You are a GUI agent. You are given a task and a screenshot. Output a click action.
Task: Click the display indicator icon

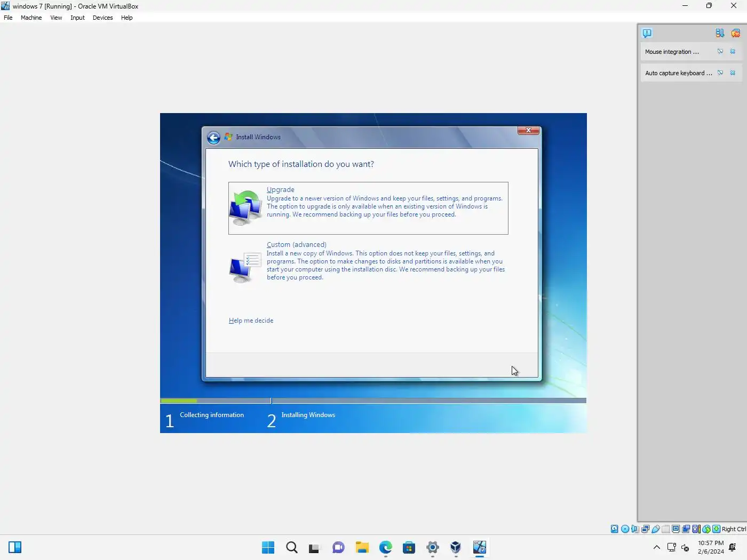[x=676, y=529]
